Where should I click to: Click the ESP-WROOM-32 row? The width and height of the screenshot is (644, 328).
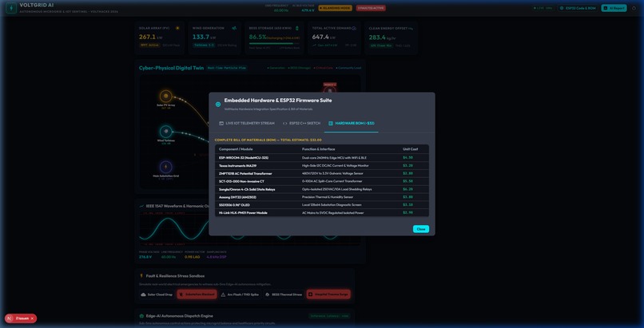point(321,157)
